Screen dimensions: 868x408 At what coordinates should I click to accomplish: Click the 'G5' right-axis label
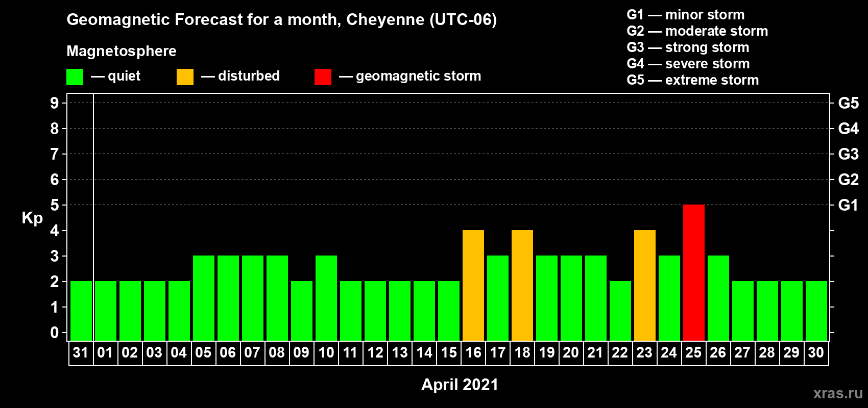(849, 103)
